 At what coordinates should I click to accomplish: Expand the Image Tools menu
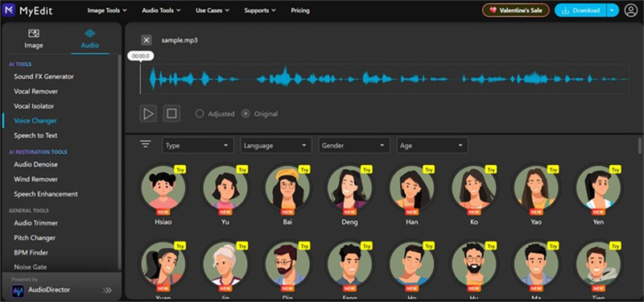pyautogui.click(x=107, y=10)
